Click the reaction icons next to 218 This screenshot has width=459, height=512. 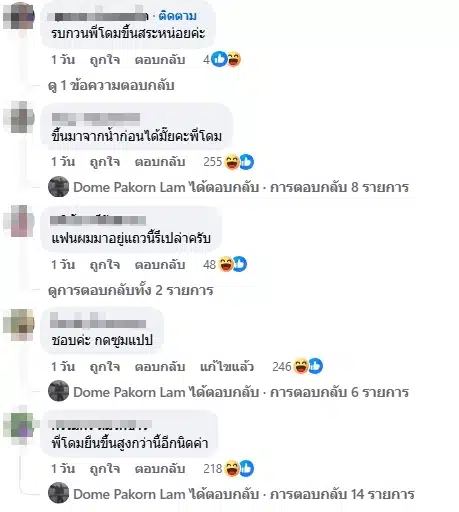[239, 469]
